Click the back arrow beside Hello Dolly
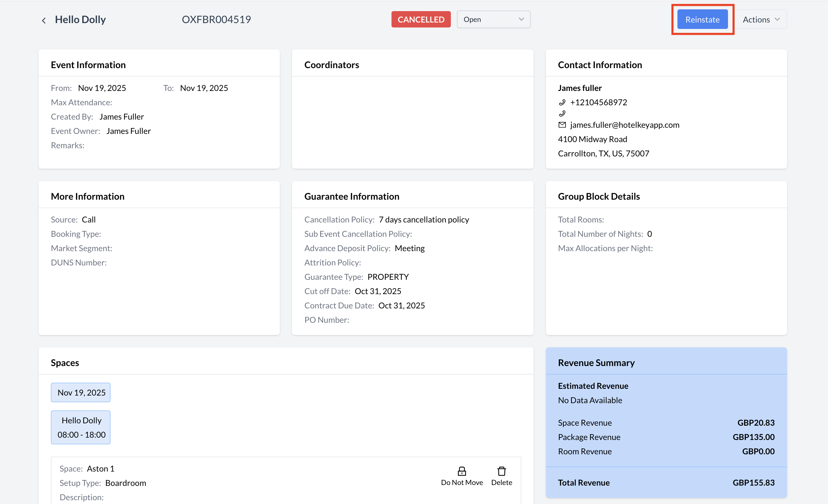828x504 pixels. coord(44,20)
